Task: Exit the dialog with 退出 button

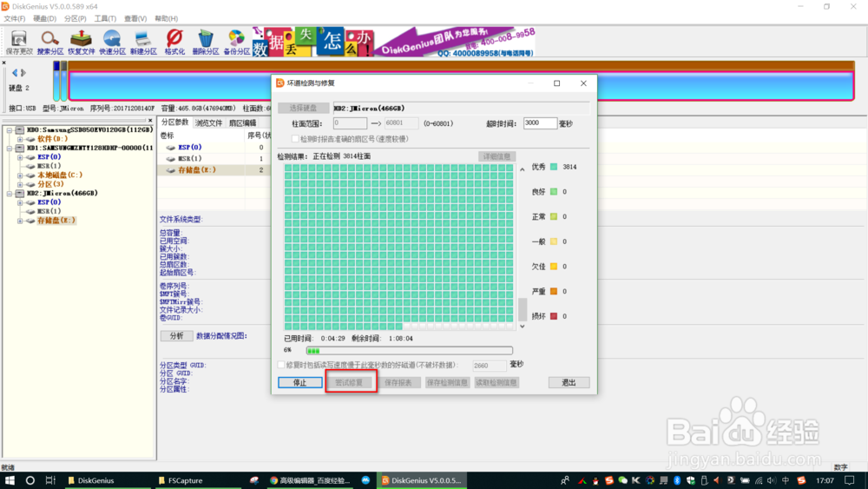Action: 569,383
